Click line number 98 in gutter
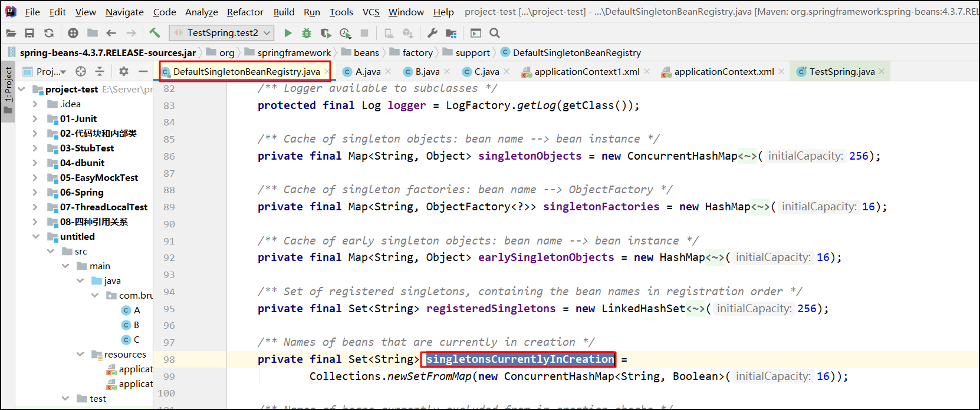 pos(169,359)
